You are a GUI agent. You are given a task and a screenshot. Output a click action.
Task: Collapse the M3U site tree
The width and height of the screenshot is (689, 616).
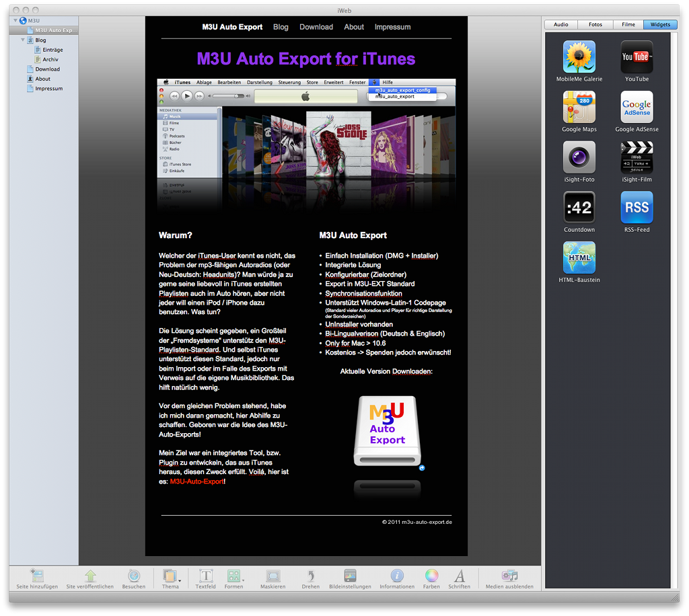click(x=15, y=20)
